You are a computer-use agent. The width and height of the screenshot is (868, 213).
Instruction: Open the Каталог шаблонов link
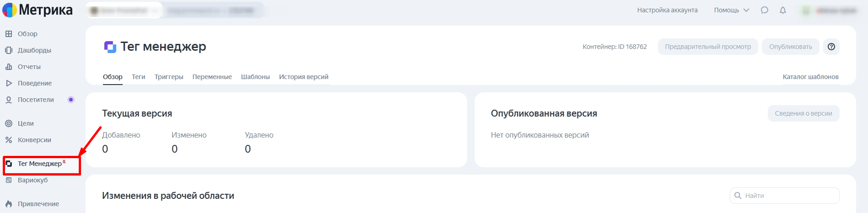810,77
